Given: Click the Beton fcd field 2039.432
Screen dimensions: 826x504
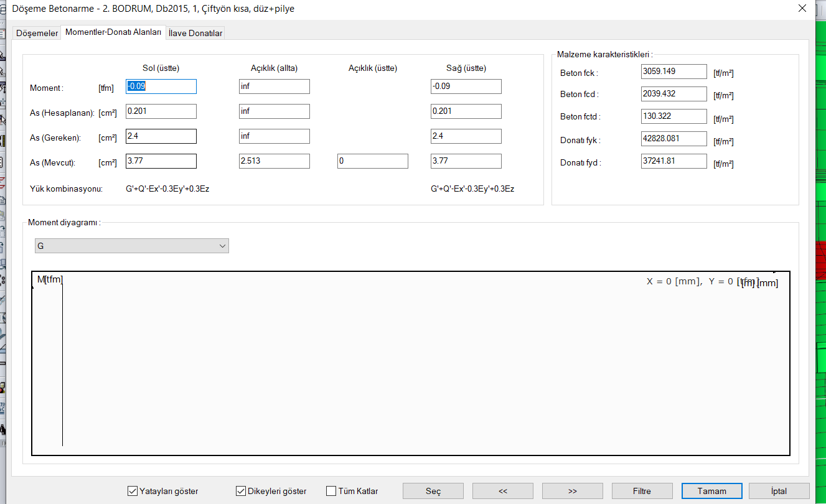Looking at the screenshot, I should [674, 94].
